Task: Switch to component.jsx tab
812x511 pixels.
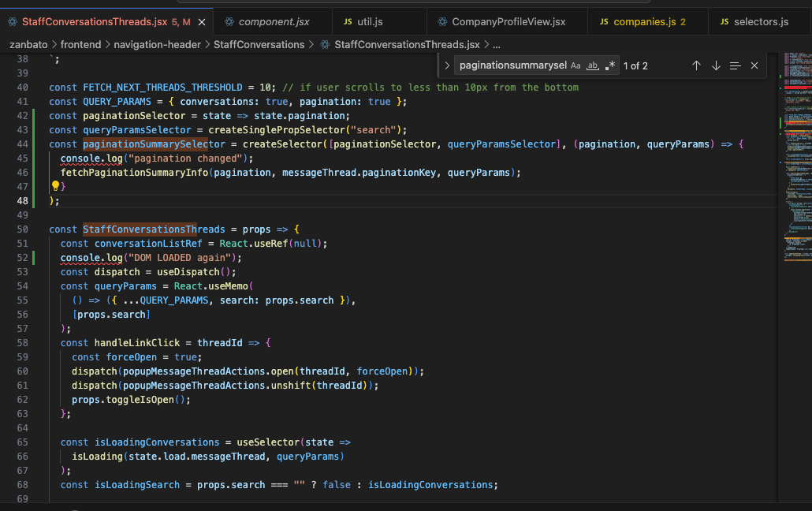Action: click(268, 21)
